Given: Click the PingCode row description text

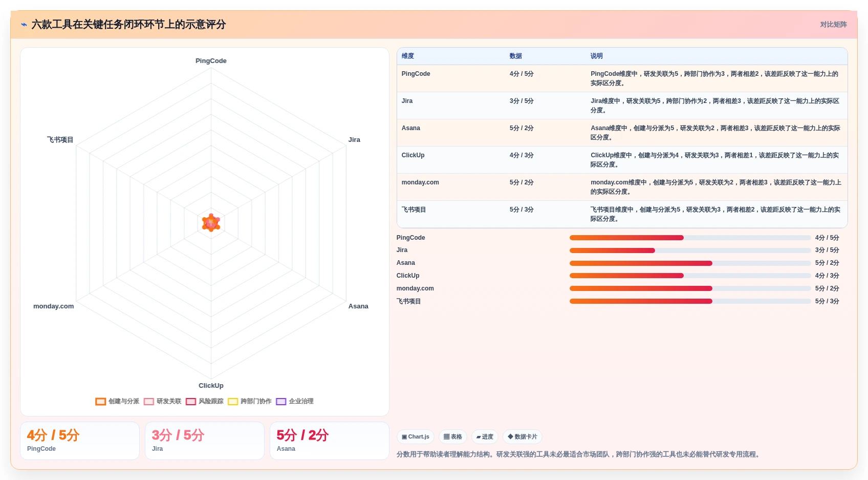Looking at the screenshot, I should 715,78.
